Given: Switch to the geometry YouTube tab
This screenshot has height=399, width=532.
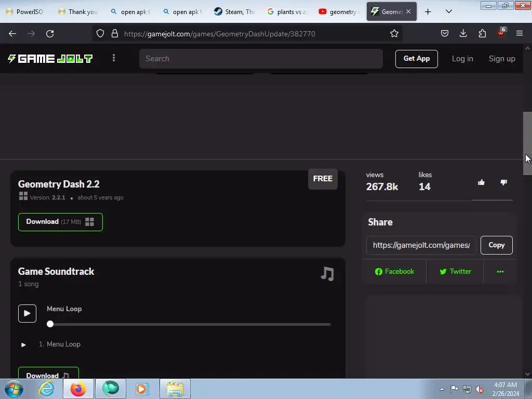Looking at the screenshot, I should pos(339,12).
